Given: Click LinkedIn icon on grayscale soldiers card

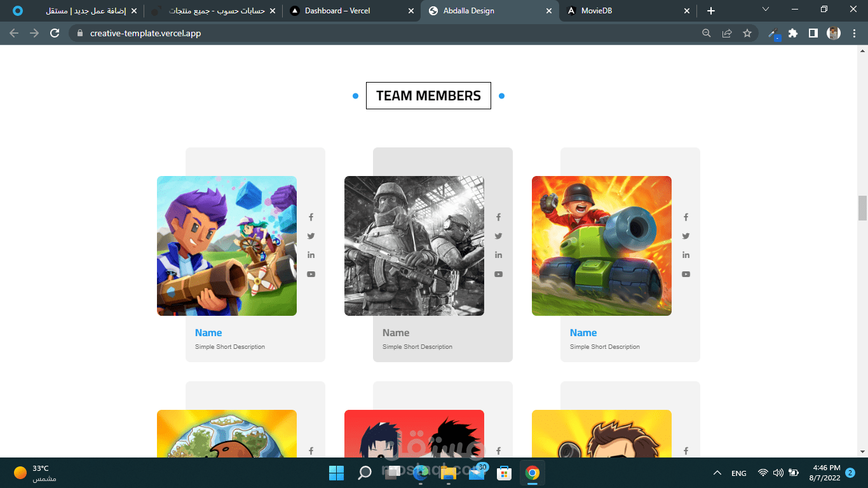Looking at the screenshot, I should coord(498,255).
